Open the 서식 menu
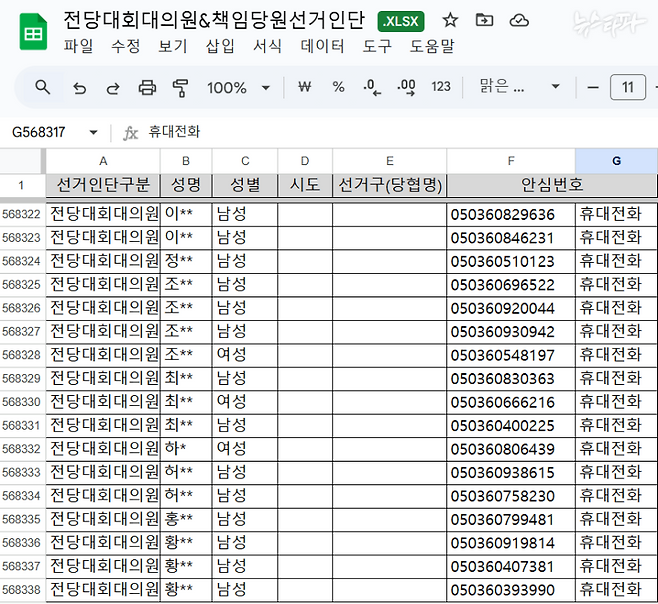Viewport: 658px width, 604px height. click(x=267, y=46)
